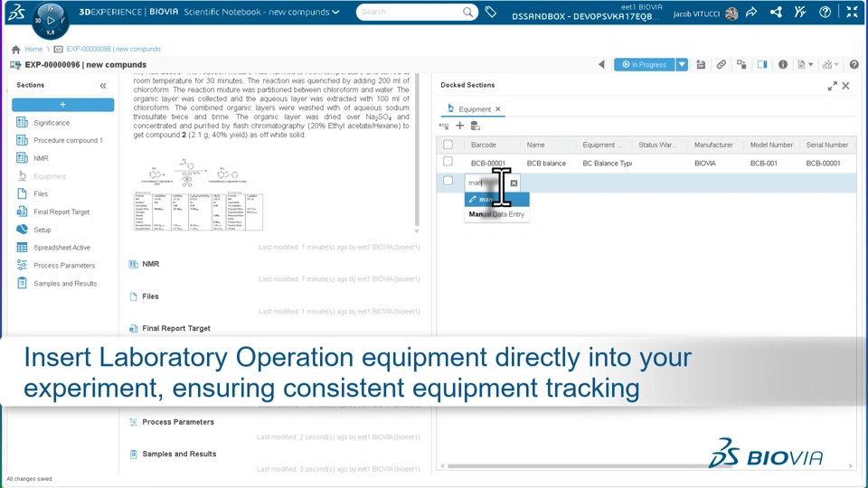
Task: Click the back triangle arrow in experiment toolbar
Action: pyautogui.click(x=602, y=65)
